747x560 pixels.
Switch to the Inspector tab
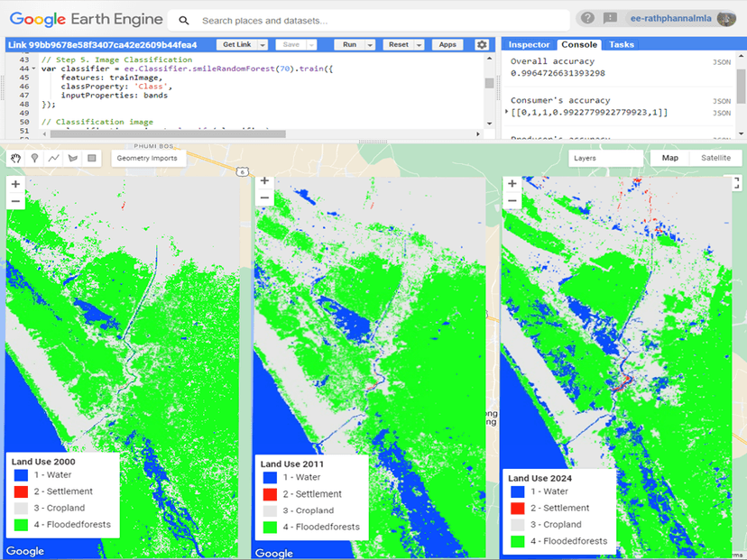529,44
